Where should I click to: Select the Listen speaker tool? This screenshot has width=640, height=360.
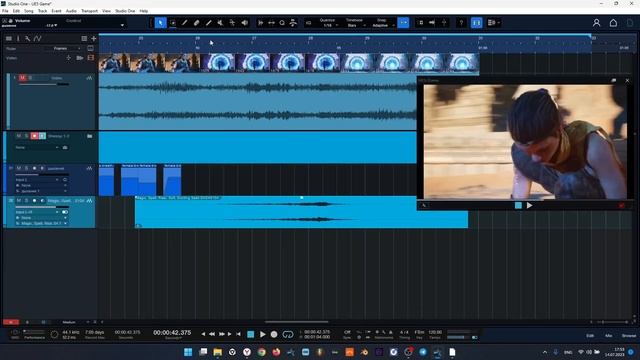[244, 23]
